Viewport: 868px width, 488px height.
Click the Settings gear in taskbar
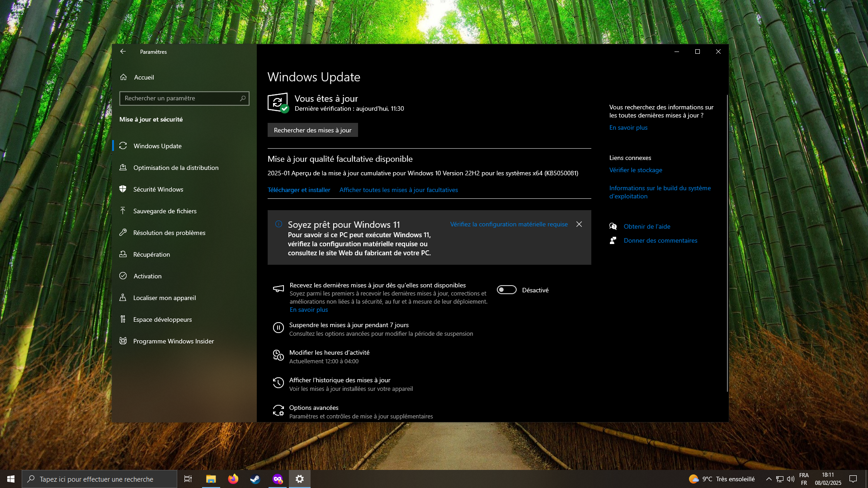click(300, 479)
